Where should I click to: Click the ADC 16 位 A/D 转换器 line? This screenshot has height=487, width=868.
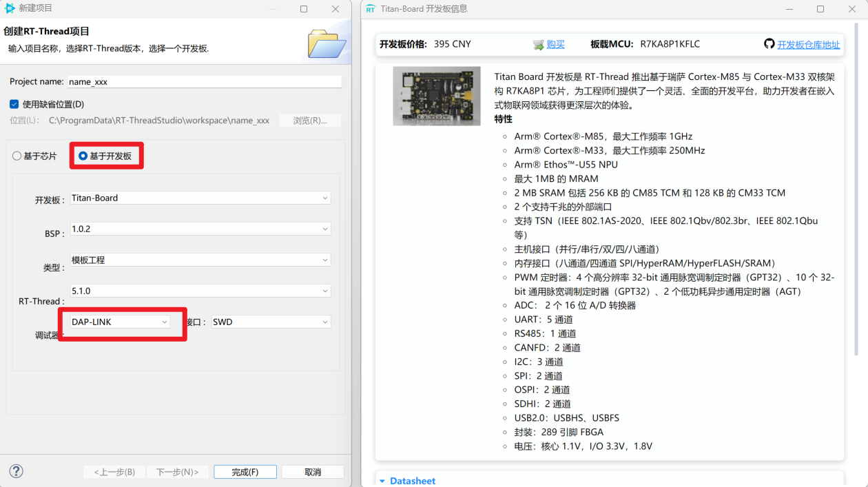(x=575, y=305)
